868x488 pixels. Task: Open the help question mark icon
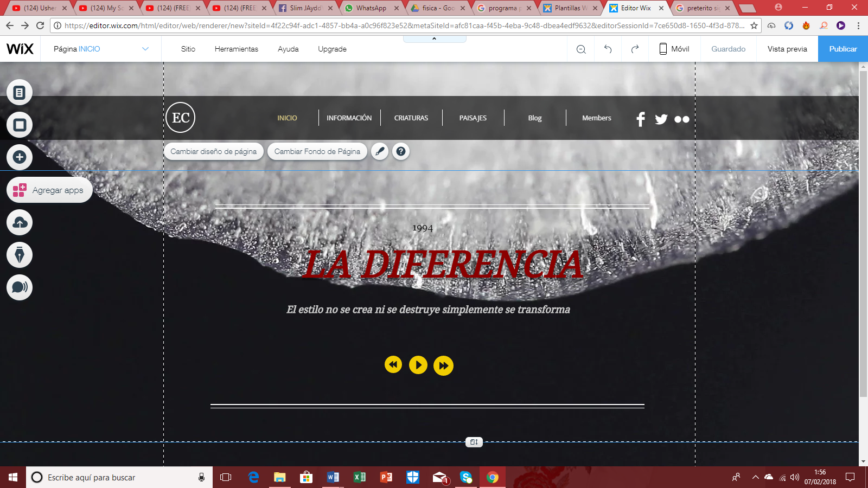401,152
